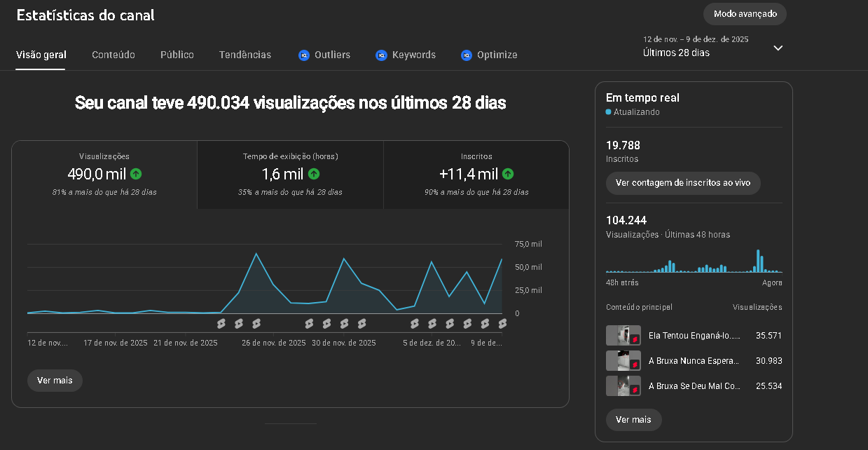Click green up arrow beside +11,4 mil

(x=508, y=174)
